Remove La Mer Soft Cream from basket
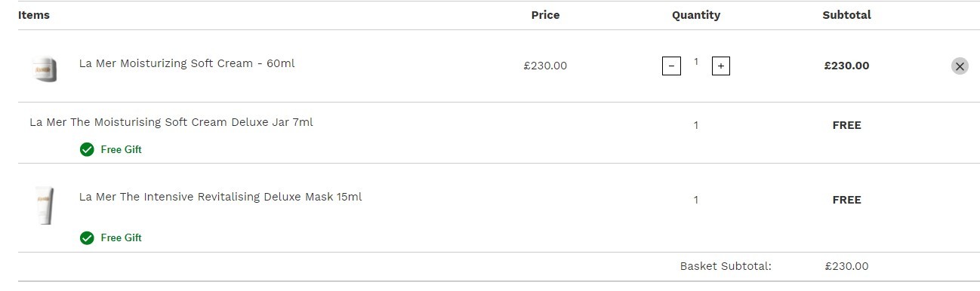 click(960, 66)
